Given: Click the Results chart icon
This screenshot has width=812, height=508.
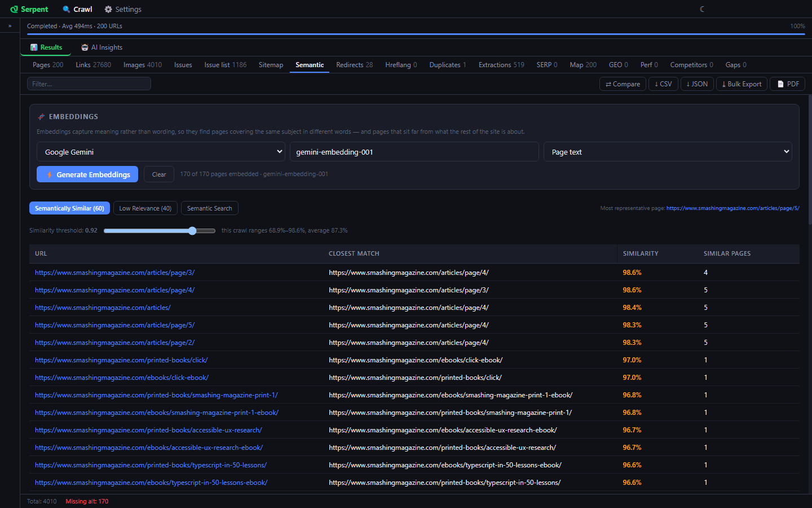Looking at the screenshot, I should click(34, 47).
